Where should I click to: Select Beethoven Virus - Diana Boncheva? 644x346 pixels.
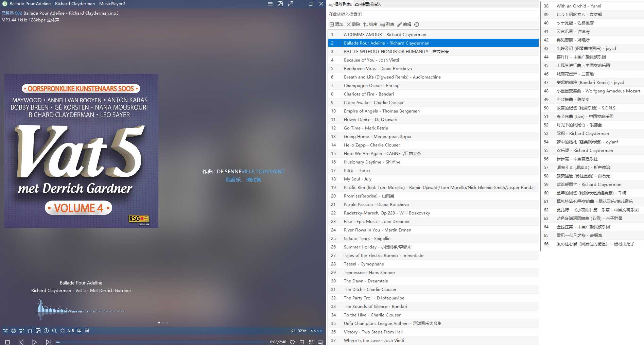tap(433, 68)
